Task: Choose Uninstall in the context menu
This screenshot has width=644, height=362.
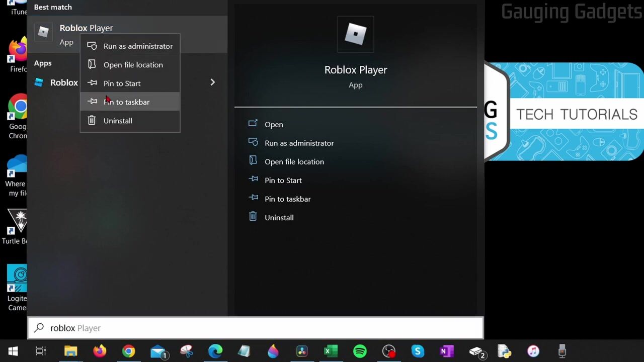Action: [130, 121]
